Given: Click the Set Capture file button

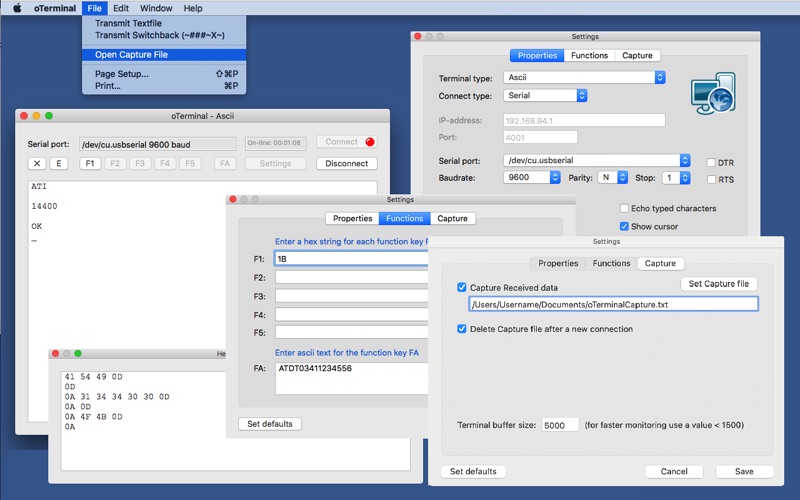Looking at the screenshot, I should [719, 284].
